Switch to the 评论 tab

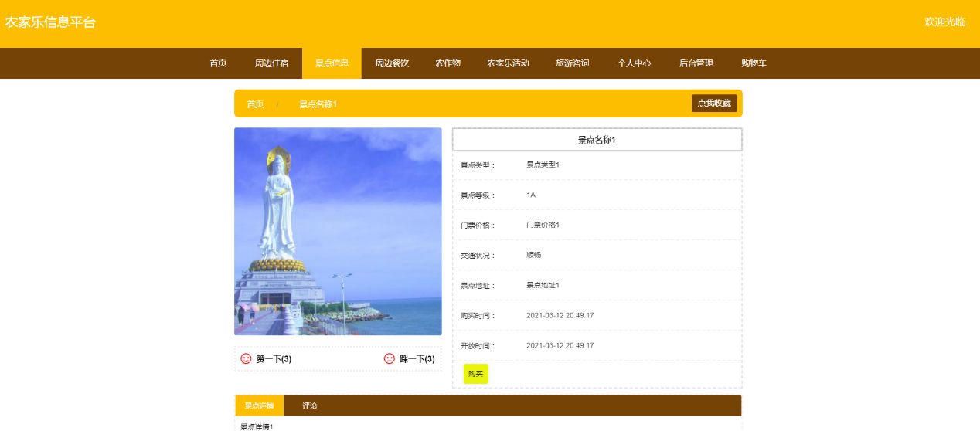[309, 406]
